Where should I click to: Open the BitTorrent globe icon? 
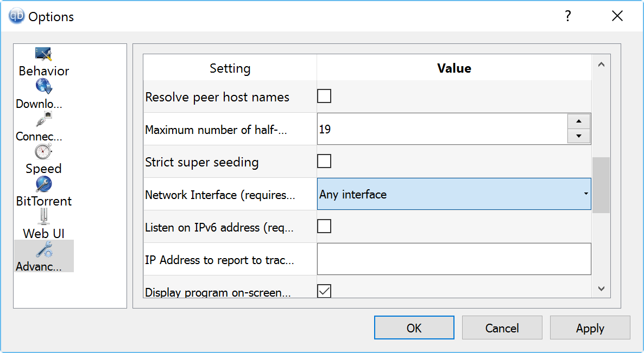43,184
